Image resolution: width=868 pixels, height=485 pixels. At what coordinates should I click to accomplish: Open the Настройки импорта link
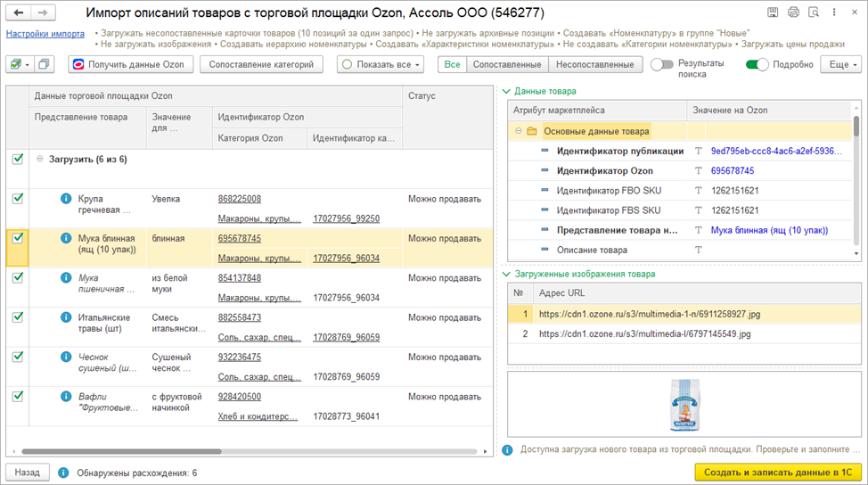point(45,34)
